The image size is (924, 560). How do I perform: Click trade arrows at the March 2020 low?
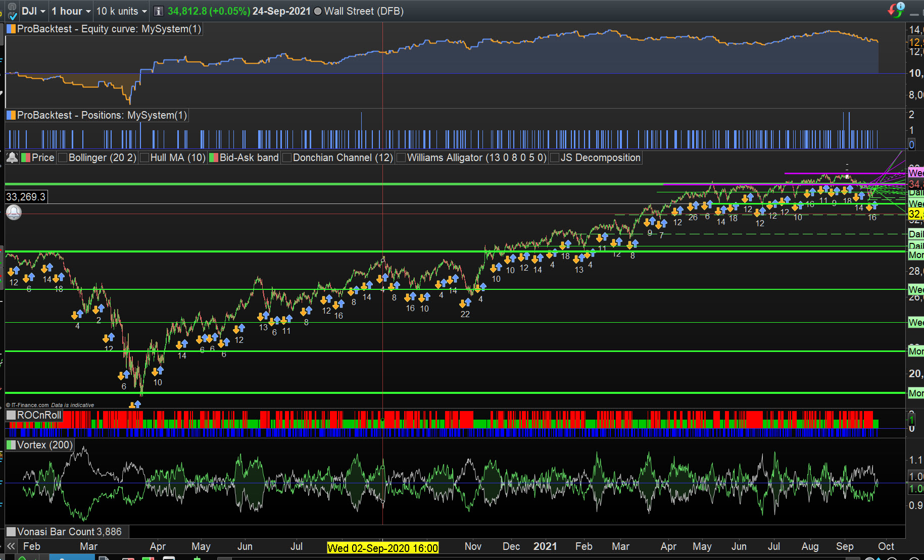[135, 405]
